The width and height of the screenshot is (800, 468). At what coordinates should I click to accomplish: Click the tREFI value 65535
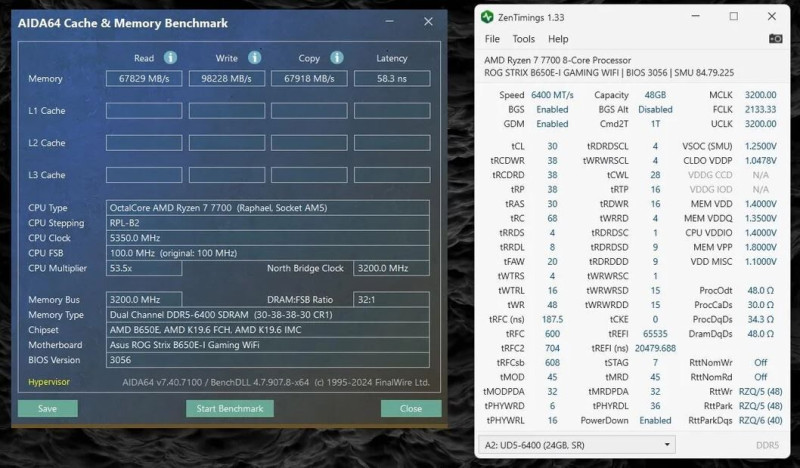pyautogui.click(x=655, y=334)
